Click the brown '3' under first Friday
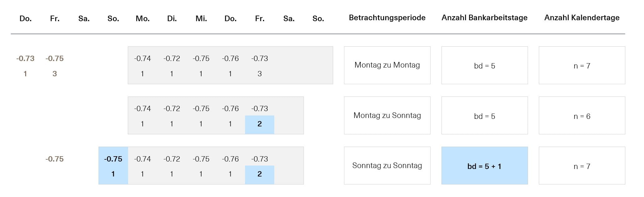Image resolution: width=644 pixels, height=197 pixels. tap(55, 74)
